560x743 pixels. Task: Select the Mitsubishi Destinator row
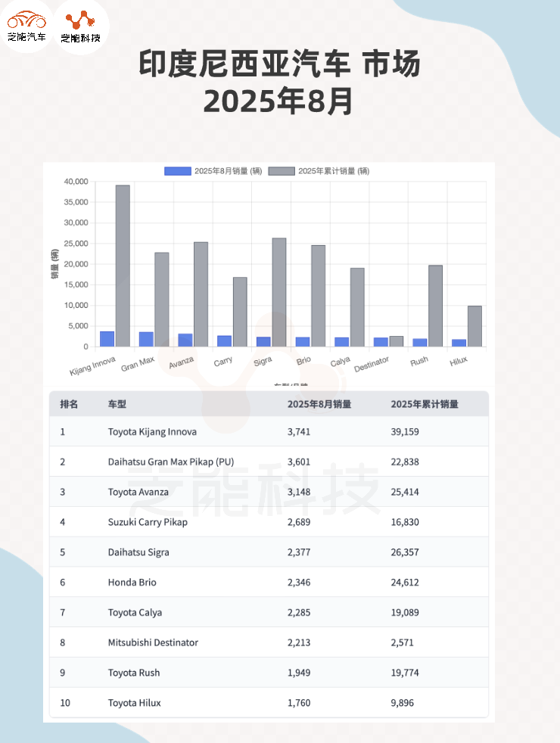[x=153, y=642]
